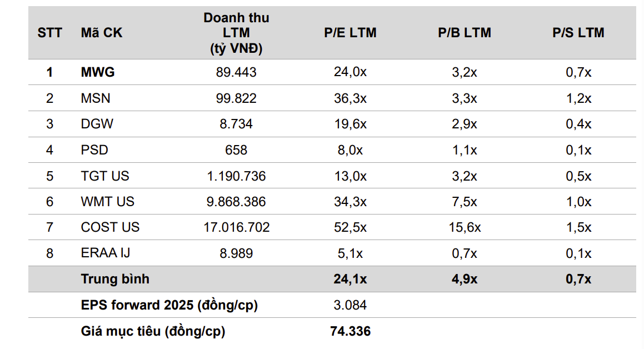Select the PSD ticker cell

94,150
